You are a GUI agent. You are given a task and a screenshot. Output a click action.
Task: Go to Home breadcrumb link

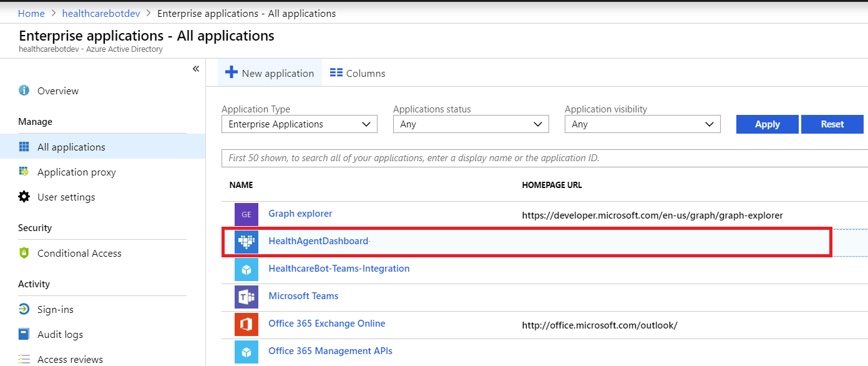point(31,13)
